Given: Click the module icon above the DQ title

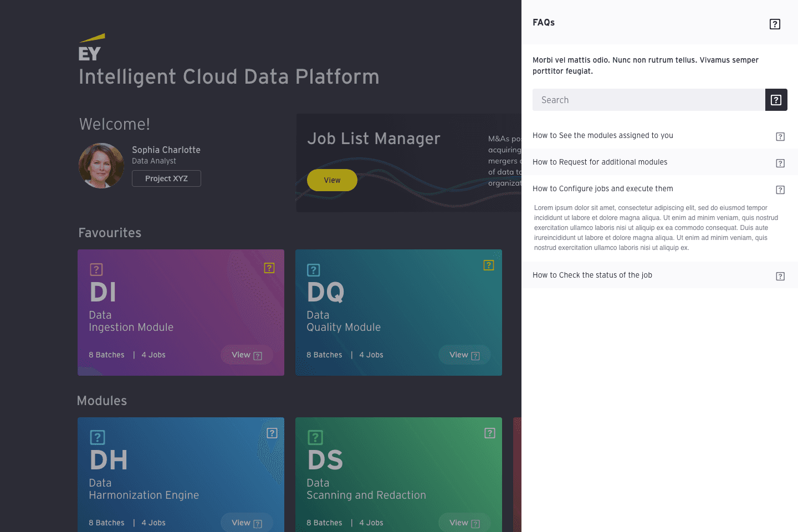Looking at the screenshot, I should coord(314,270).
